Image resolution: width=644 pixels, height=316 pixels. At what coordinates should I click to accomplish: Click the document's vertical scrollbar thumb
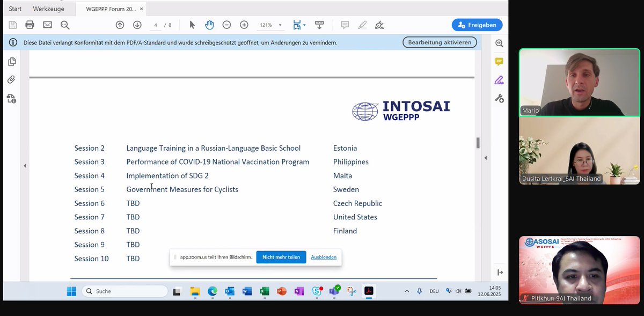(478, 142)
